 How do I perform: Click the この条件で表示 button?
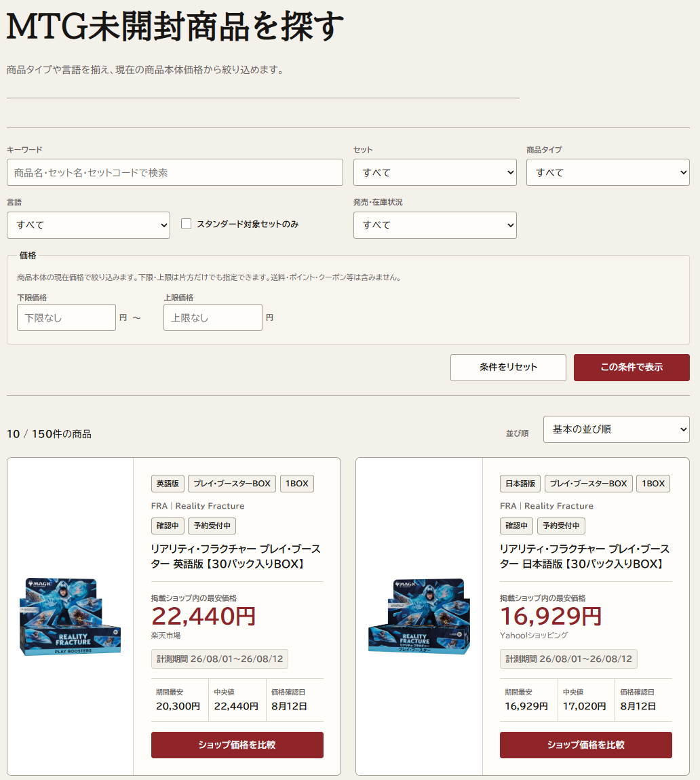[x=631, y=367]
